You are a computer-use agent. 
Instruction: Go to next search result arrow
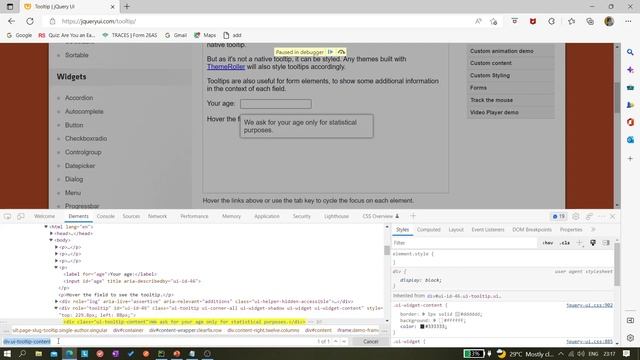tap(344, 341)
